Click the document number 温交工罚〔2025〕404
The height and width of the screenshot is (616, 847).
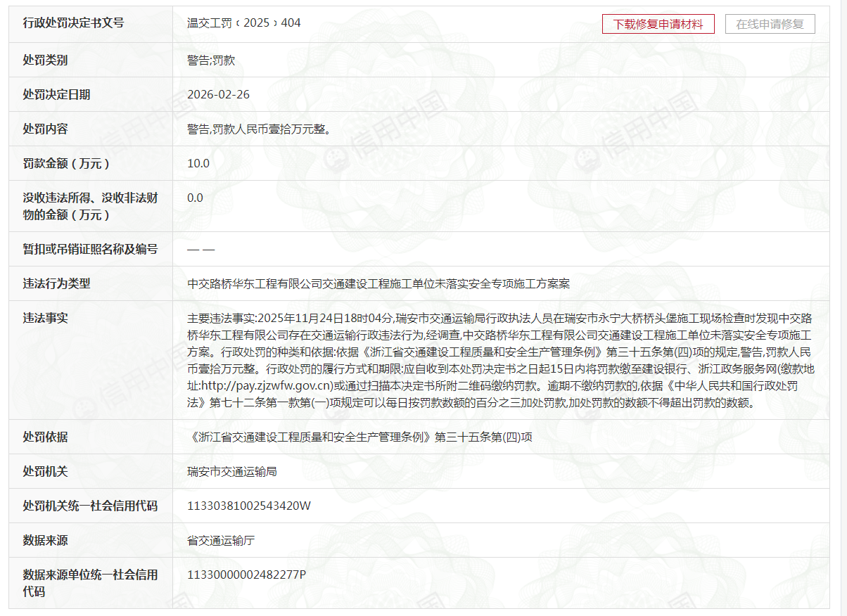243,23
